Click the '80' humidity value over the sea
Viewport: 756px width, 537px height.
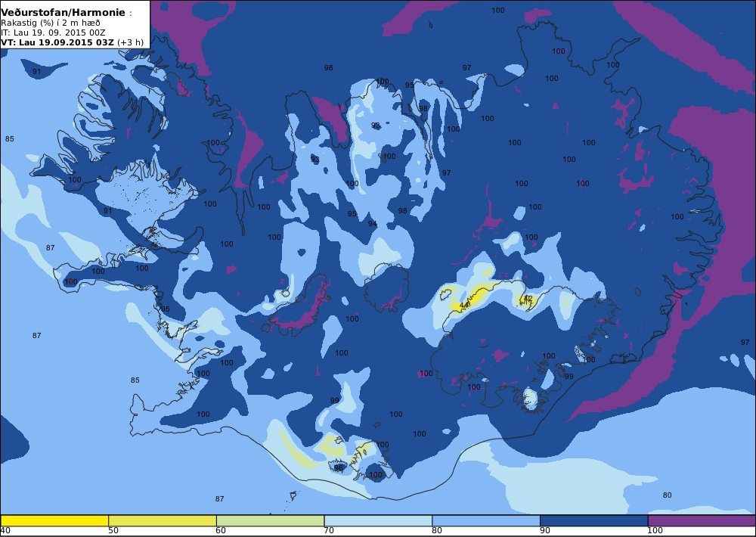click(x=667, y=495)
